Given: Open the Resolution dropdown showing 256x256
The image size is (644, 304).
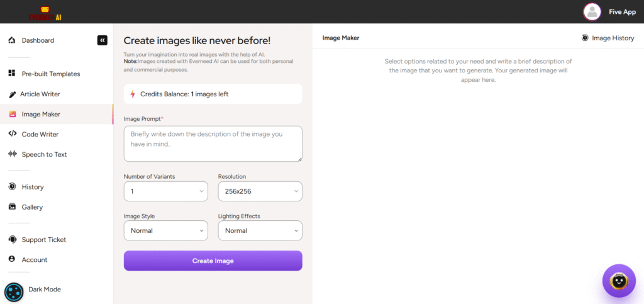Looking at the screenshot, I should 260,191.
